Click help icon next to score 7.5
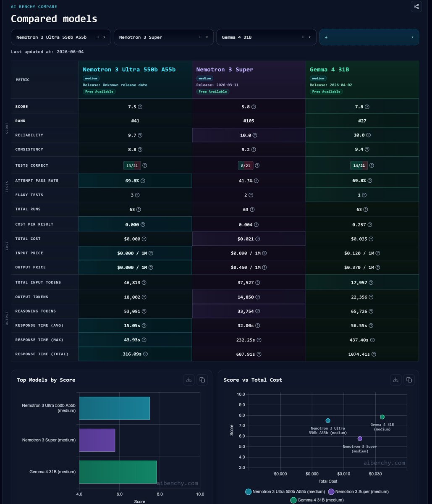Image resolution: width=432 pixels, height=504 pixels. coord(140,107)
